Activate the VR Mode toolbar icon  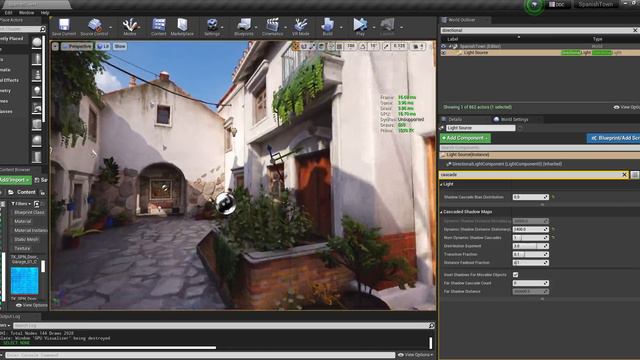coord(301,25)
